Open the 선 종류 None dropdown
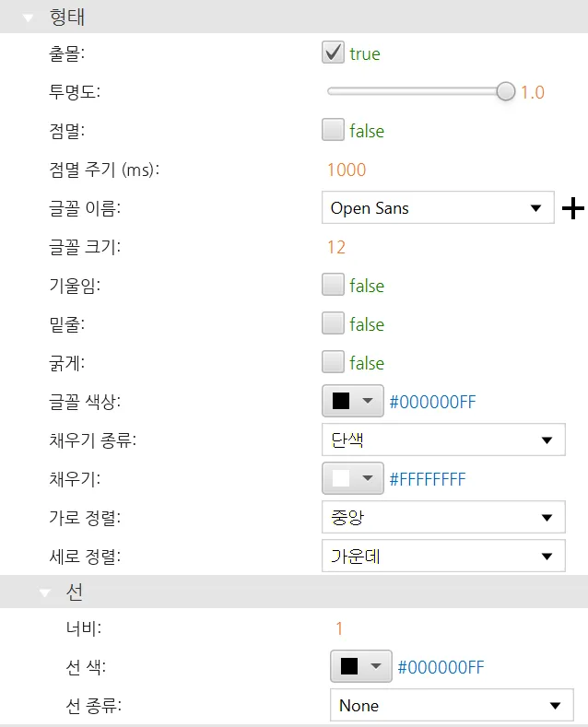 (x=451, y=706)
